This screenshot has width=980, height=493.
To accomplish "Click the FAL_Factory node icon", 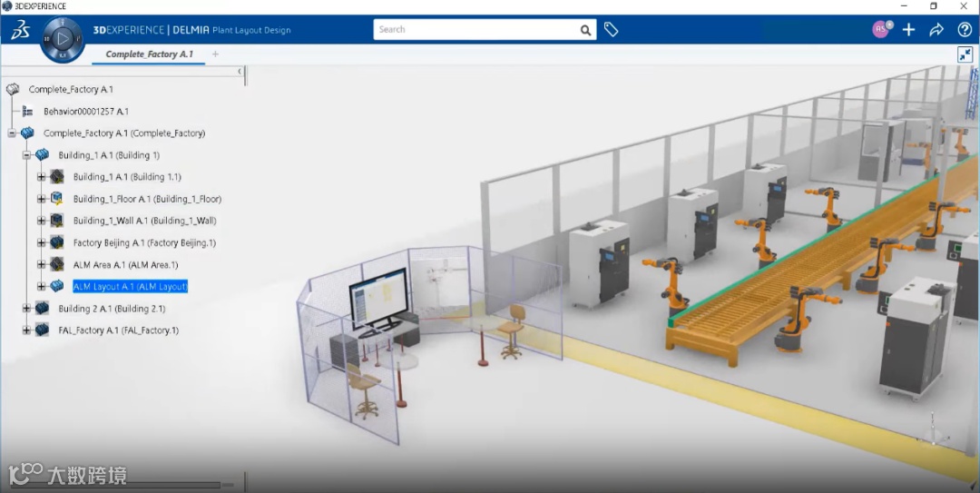I will click(x=42, y=330).
